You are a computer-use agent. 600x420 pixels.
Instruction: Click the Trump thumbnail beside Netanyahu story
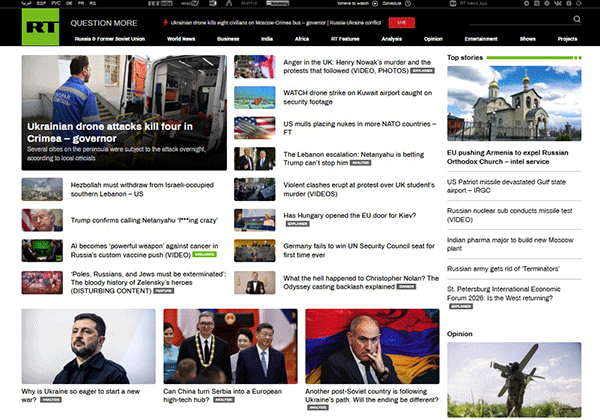point(42,220)
